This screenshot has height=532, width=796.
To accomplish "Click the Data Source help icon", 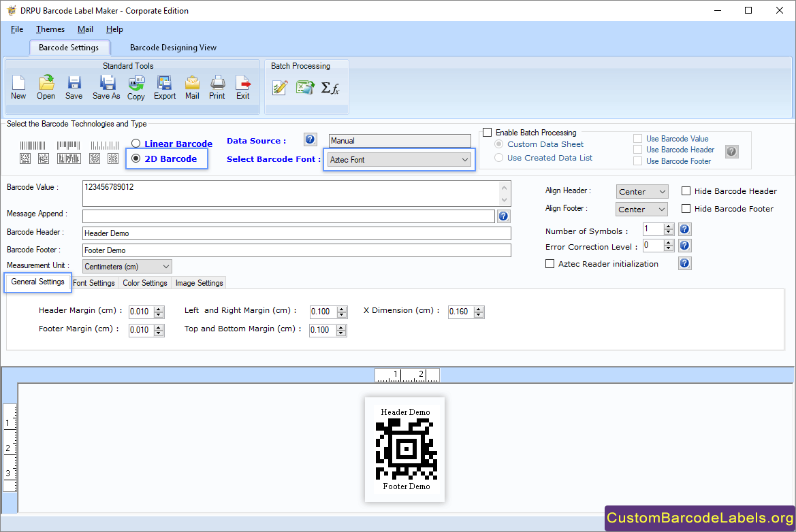I will pyautogui.click(x=311, y=139).
